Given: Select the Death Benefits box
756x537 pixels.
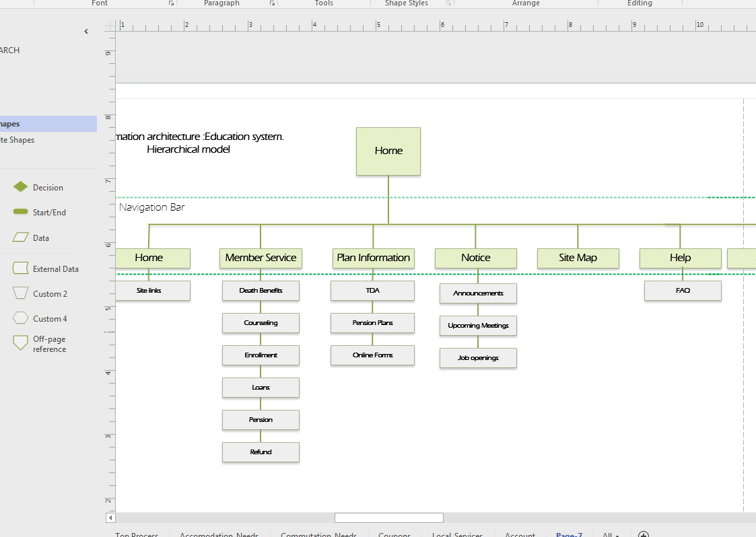Looking at the screenshot, I should click(x=261, y=291).
